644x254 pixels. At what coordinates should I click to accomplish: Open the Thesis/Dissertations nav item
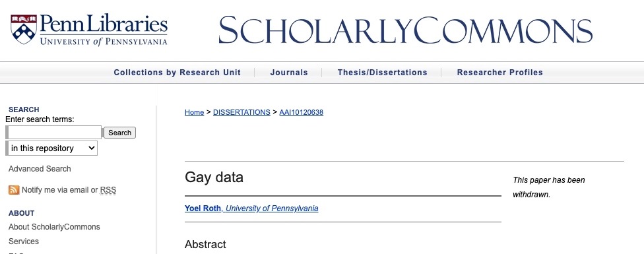click(383, 73)
